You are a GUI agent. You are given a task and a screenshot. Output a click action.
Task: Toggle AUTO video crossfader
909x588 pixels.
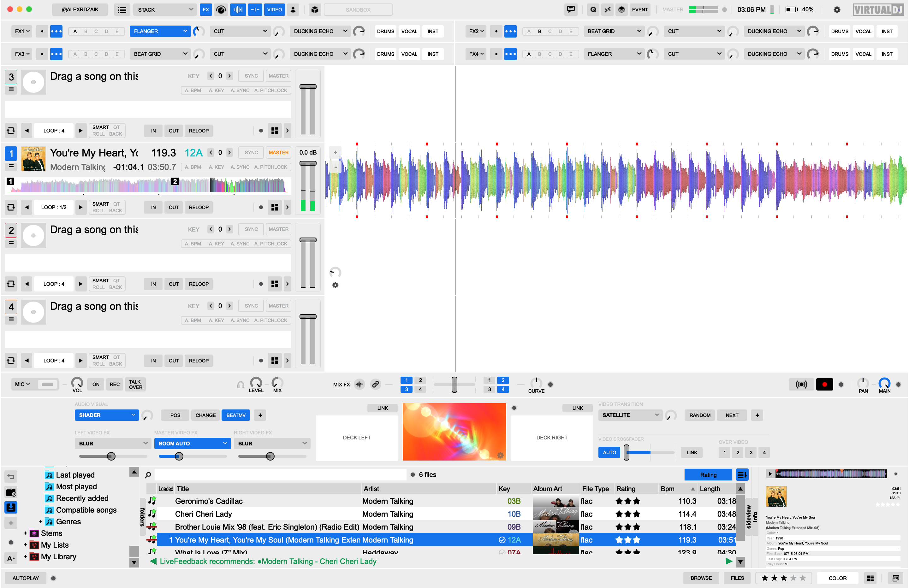pos(609,452)
